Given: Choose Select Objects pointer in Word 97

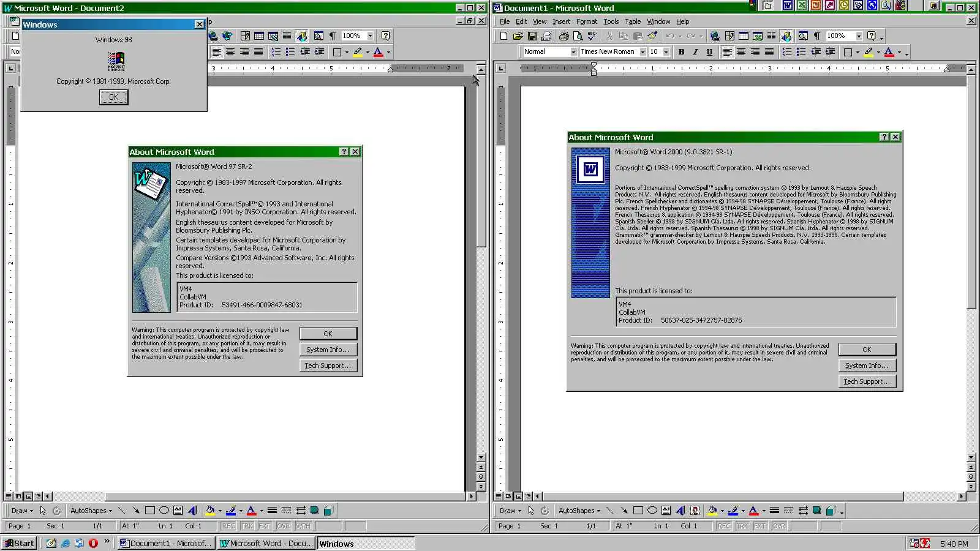Looking at the screenshot, I should [x=43, y=511].
